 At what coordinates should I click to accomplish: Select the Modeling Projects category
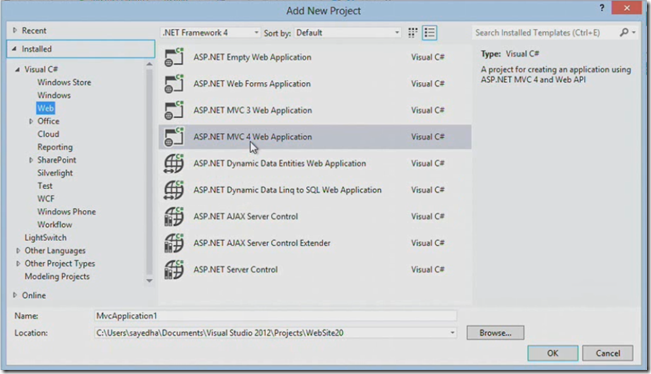[x=57, y=276]
